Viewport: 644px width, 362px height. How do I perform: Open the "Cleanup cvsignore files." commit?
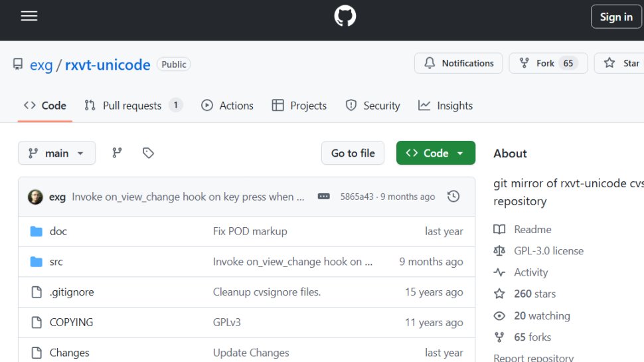[x=266, y=292]
